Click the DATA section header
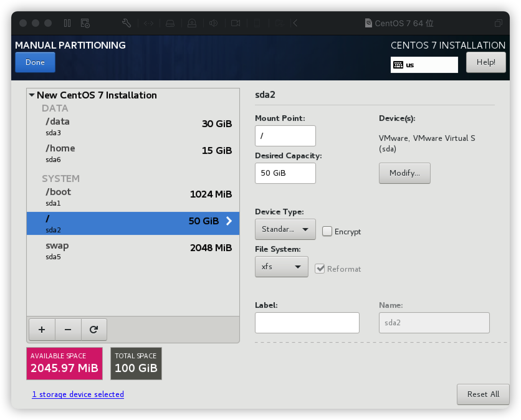The image size is (521, 420). [x=55, y=108]
